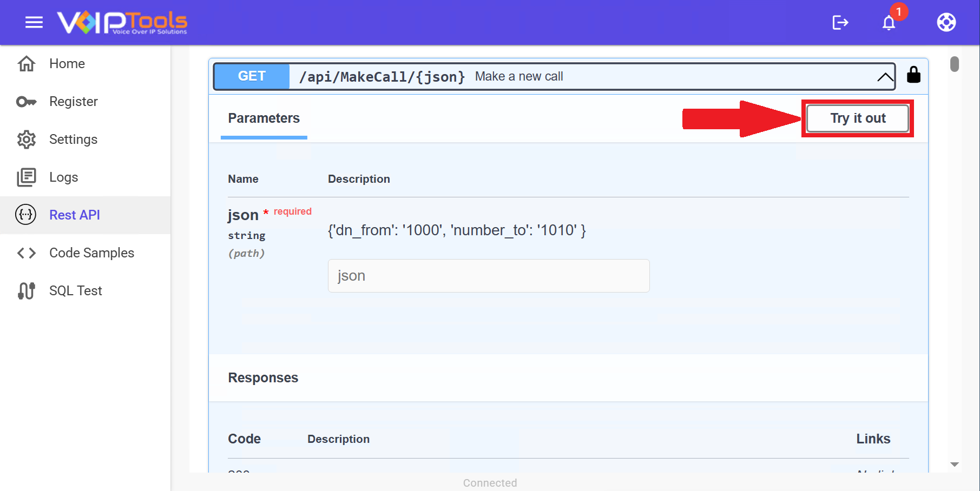
Task: Open Code Samples page
Action: coord(91,253)
